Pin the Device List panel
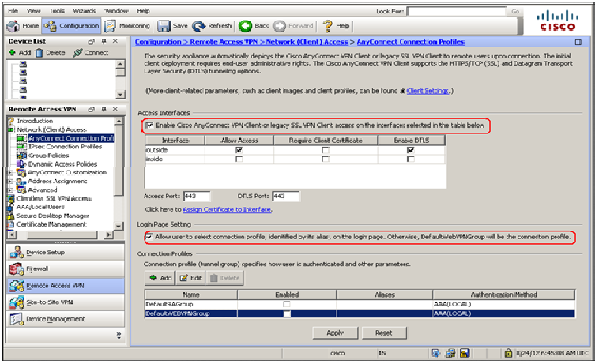This screenshot has height=364, width=599. tap(104, 41)
